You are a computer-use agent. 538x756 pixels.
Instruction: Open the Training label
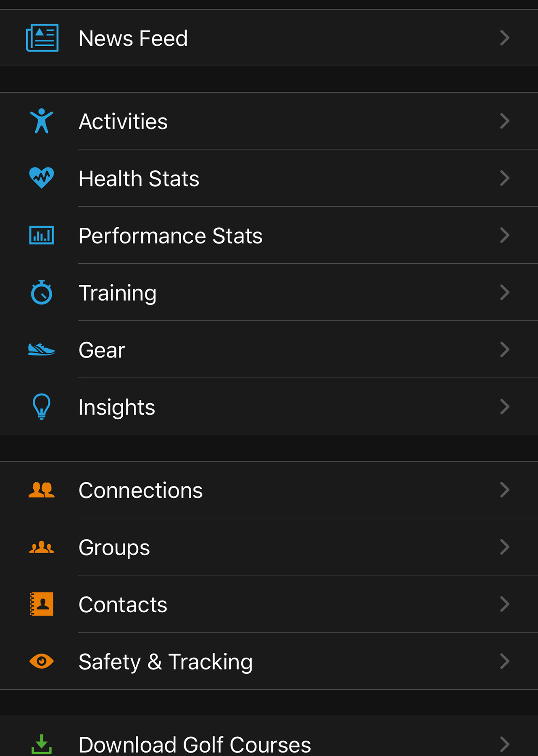click(117, 293)
